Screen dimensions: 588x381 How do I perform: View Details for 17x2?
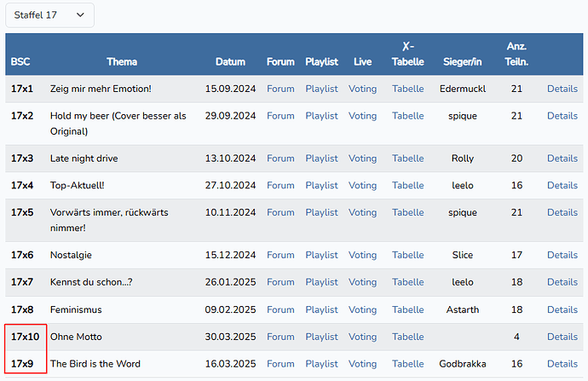pyautogui.click(x=562, y=116)
